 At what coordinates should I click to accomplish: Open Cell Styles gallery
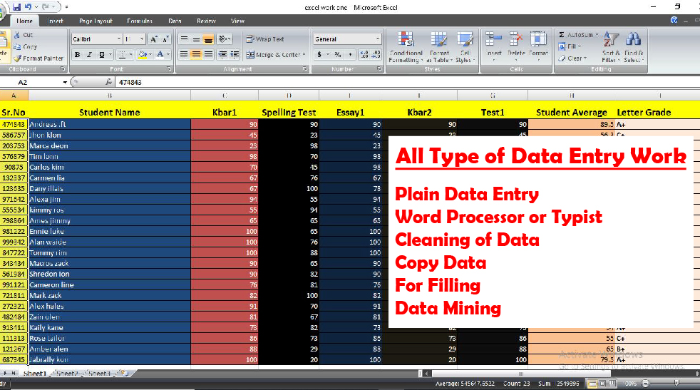tap(465, 47)
